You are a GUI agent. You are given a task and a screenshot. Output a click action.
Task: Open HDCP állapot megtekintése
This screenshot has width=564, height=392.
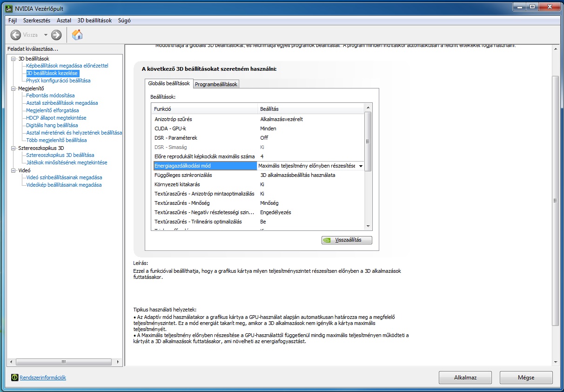click(x=56, y=118)
